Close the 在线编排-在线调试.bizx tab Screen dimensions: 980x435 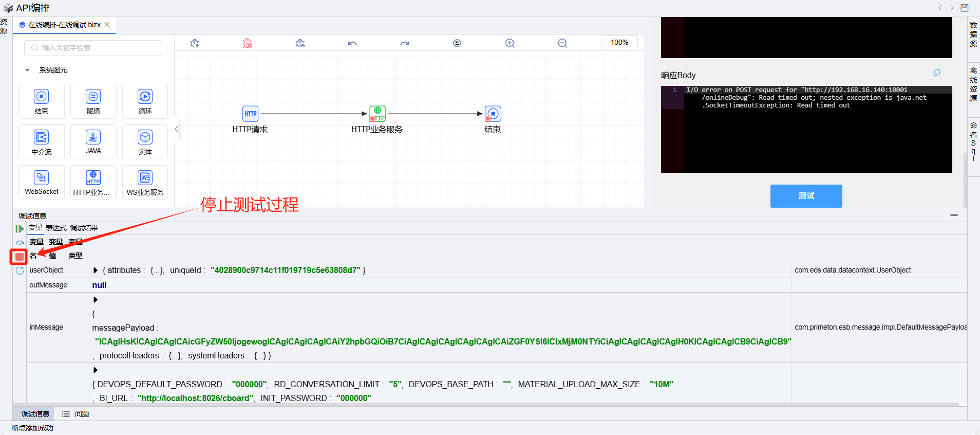(107, 25)
